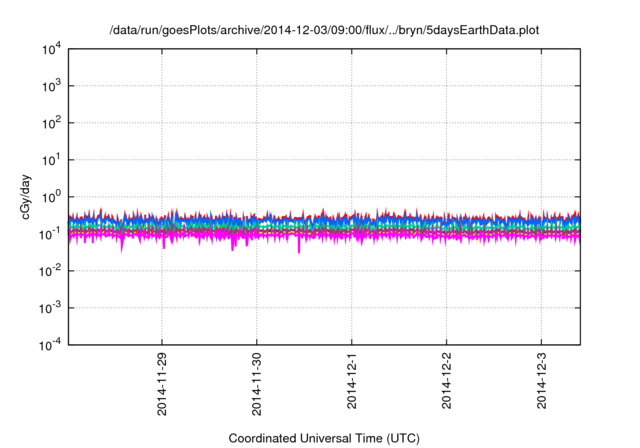Click the 10^-2 y-axis tick label
Screen dimensions: 640x448
click(48, 270)
